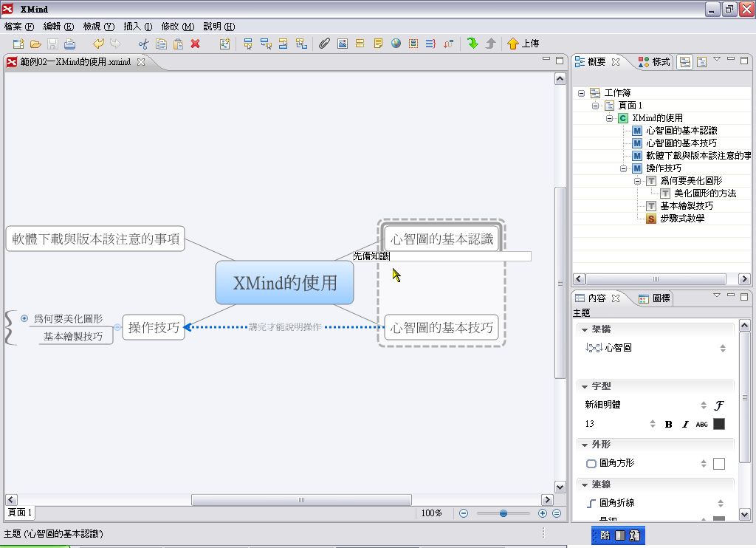Click the radio marker beside 為何要美化圖形
This screenshot has width=756, height=548.
click(24, 318)
